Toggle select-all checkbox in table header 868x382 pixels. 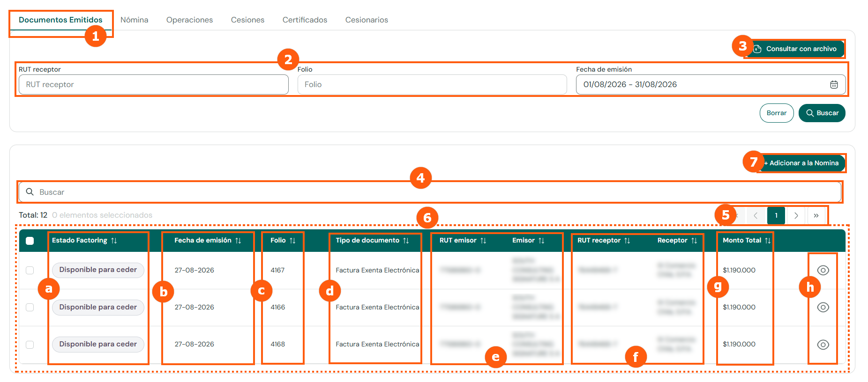point(30,241)
